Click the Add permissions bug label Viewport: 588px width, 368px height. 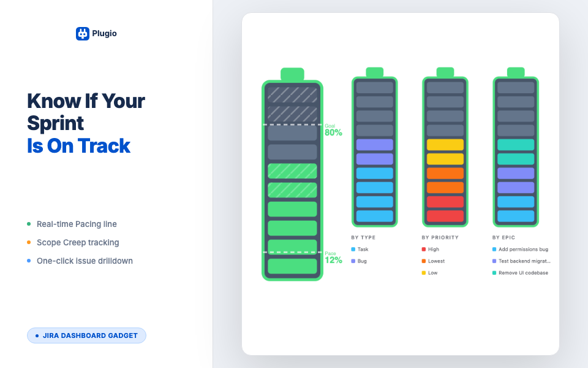(x=524, y=250)
